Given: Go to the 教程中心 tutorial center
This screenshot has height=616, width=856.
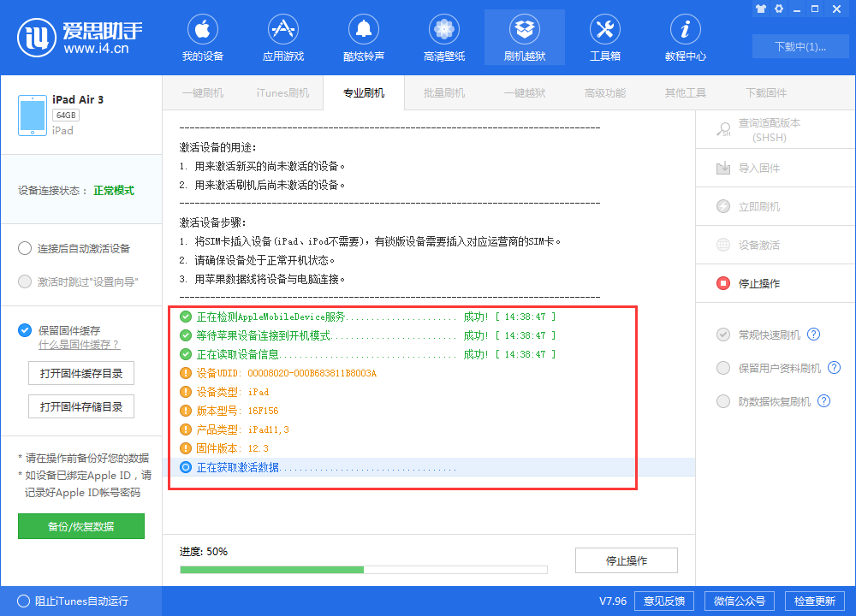Looking at the screenshot, I should (x=685, y=37).
